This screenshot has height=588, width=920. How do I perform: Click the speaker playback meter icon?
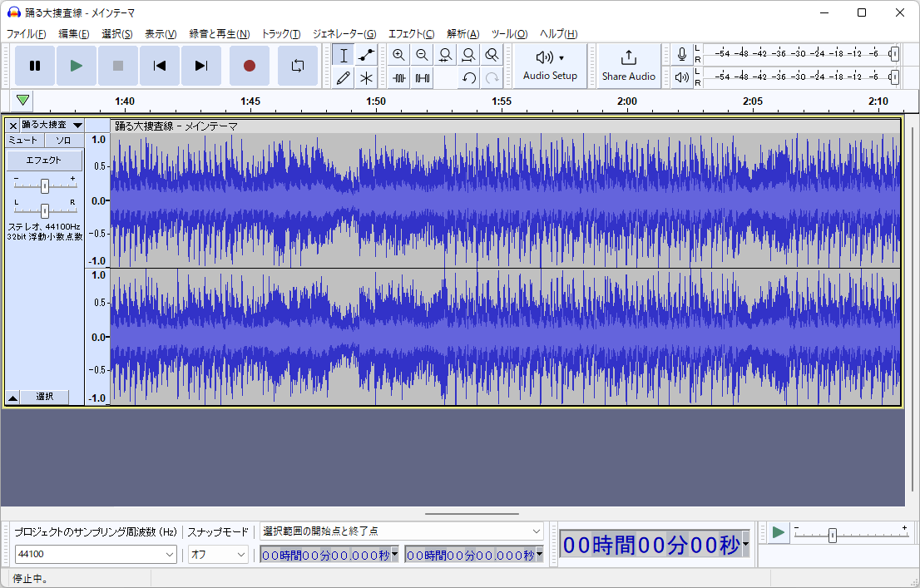coord(682,77)
